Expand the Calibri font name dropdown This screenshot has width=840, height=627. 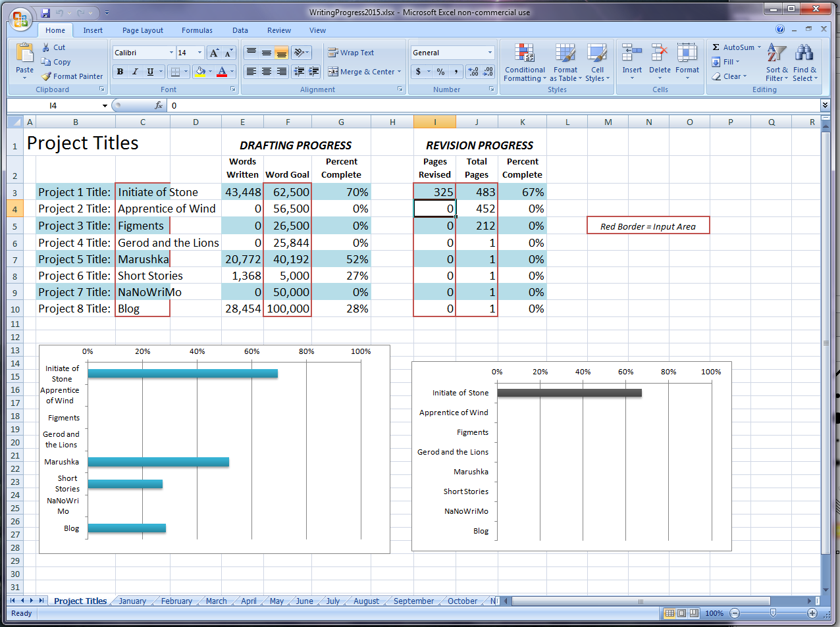coord(171,53)
